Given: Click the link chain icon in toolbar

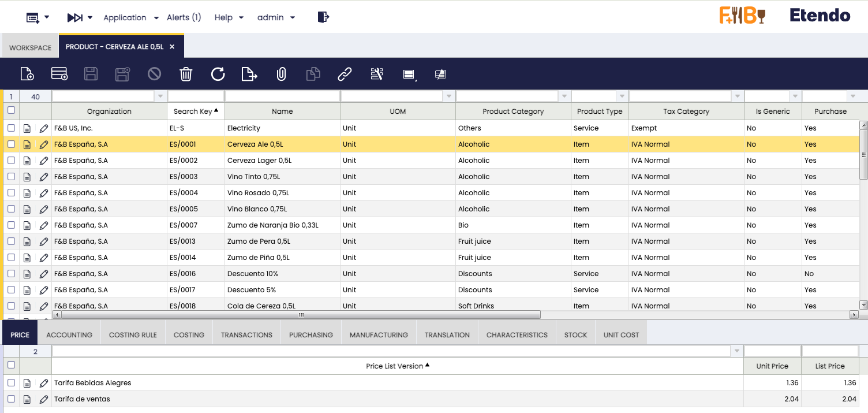Looking at the screenshot, I should tap(345, 74).
